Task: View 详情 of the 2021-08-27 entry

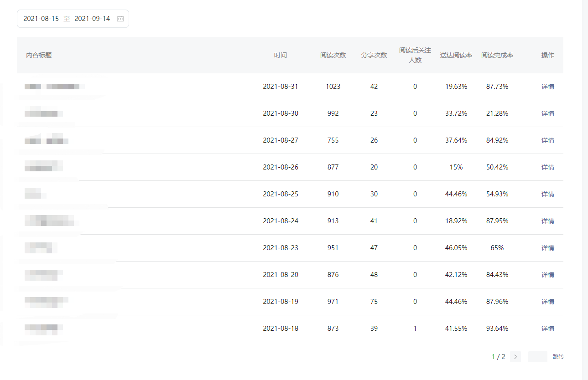Action: coord(547,140)
